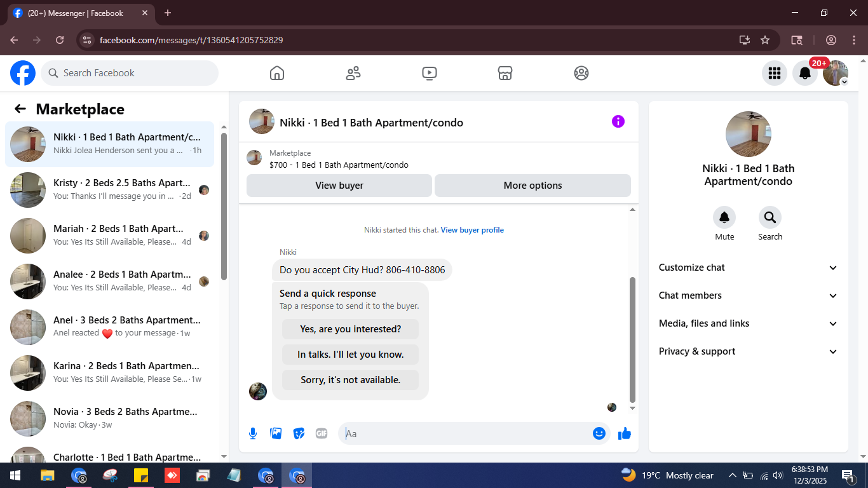Choose a sticker icon
This screenshot has height=488, width=868.
point(299,433)
